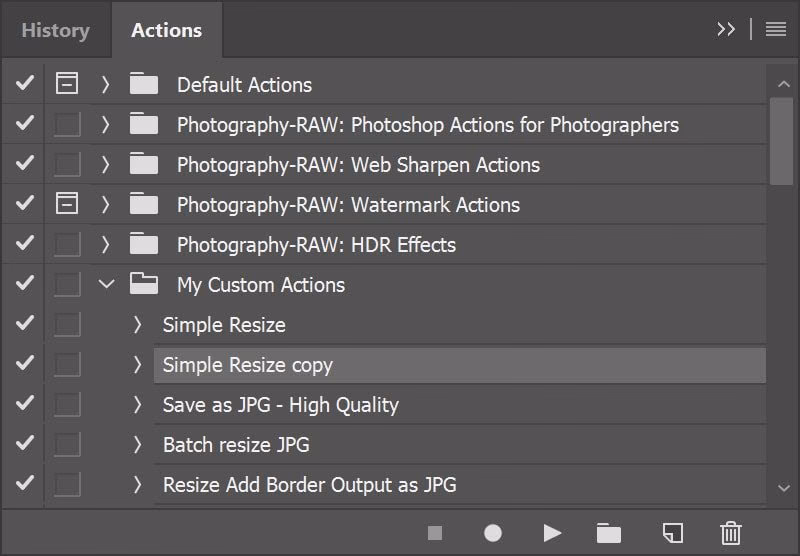Delete the selected action with the trash icon
800x556 pixels.
(x=731, y=533)
